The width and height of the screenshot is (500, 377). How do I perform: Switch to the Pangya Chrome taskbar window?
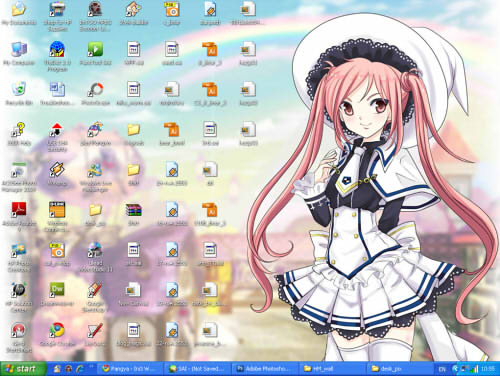(131, 369)
